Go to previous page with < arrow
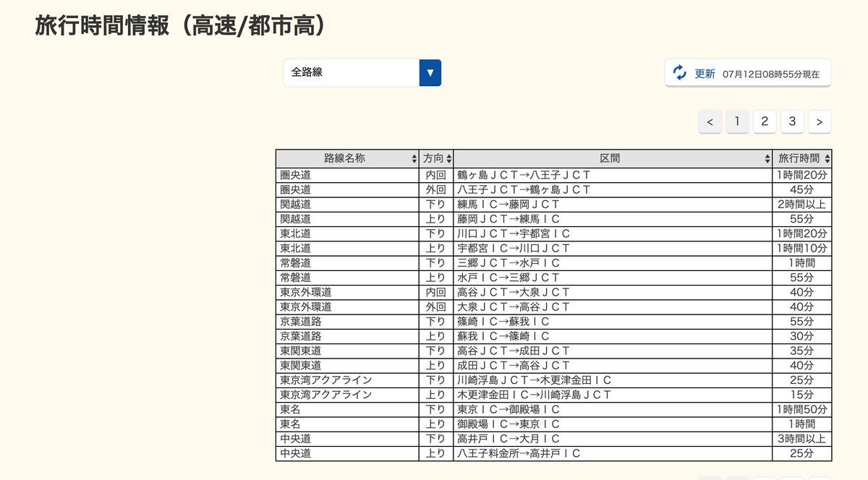The image size is (868, 480). [x=710, y=121]
